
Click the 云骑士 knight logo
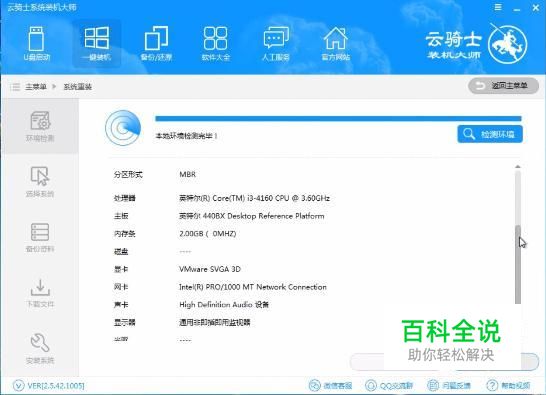pos(507,45)
